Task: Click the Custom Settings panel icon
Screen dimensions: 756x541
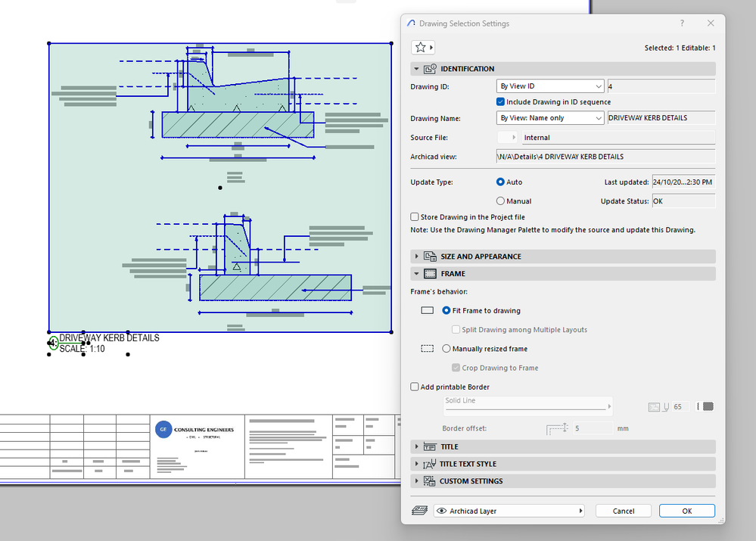Action: tap(430, 481)
